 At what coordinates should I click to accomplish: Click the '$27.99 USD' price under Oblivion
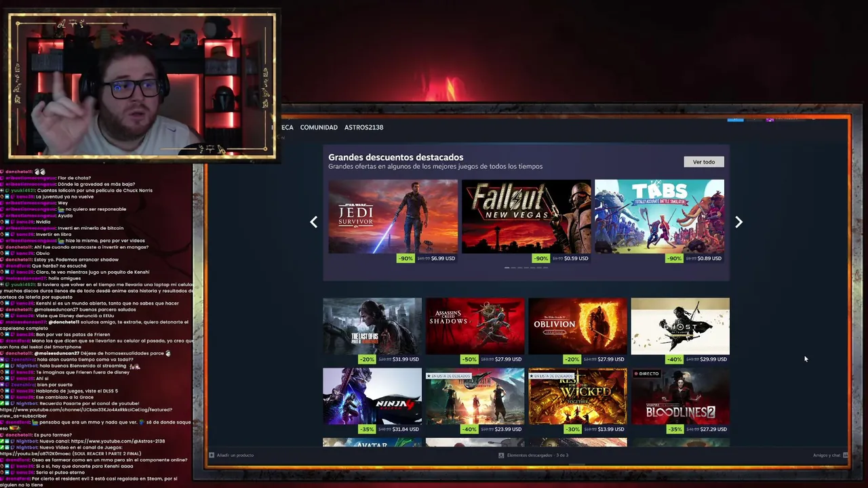coord(611,359)
